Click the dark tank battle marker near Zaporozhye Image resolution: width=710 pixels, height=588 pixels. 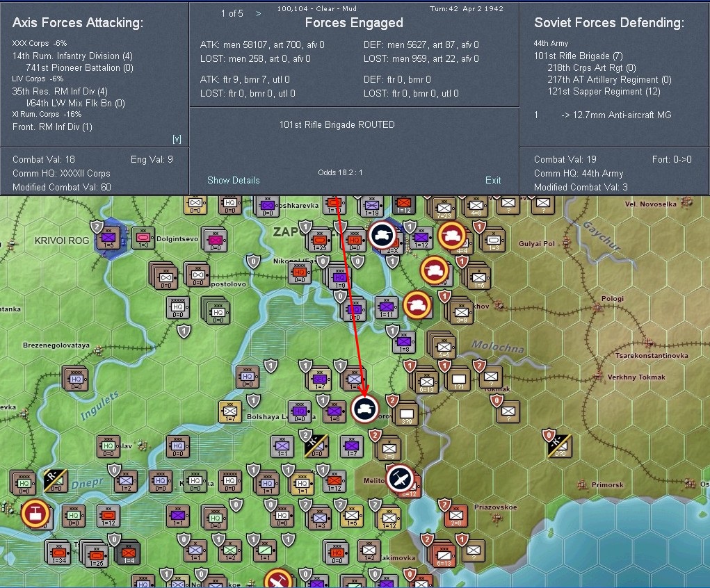point(381,236)
